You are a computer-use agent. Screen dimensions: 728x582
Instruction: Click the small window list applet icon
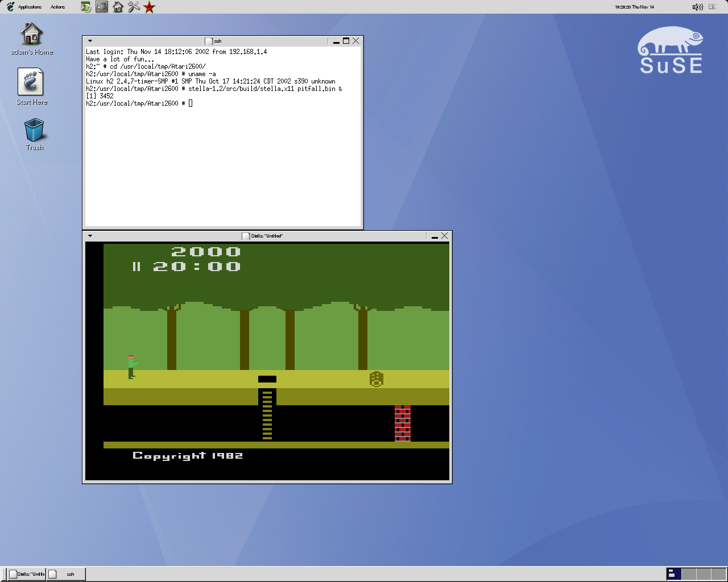click(712, 7)
